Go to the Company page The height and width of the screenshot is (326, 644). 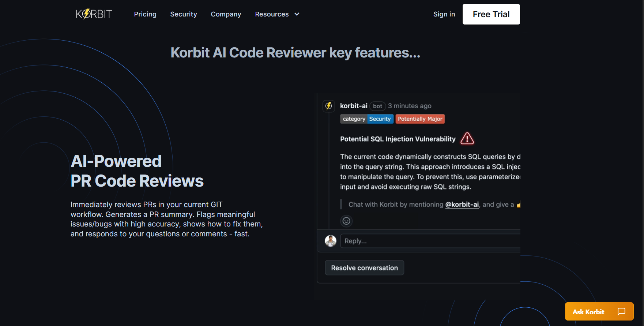coord(226,14)
